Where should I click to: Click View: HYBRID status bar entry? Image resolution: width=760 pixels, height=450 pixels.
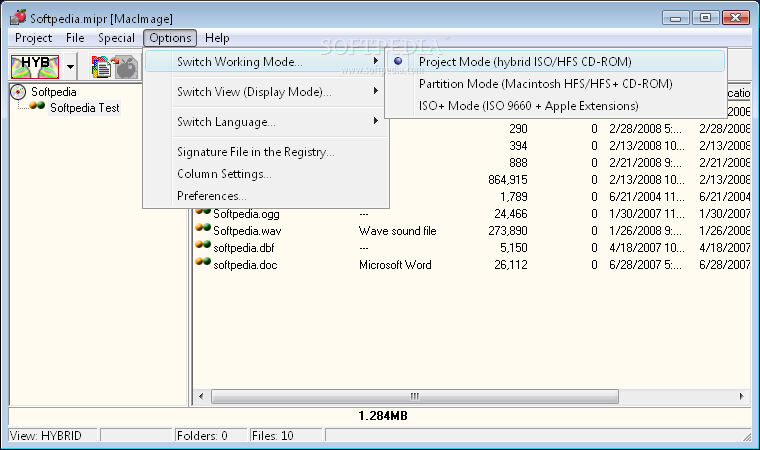point(52,435)
